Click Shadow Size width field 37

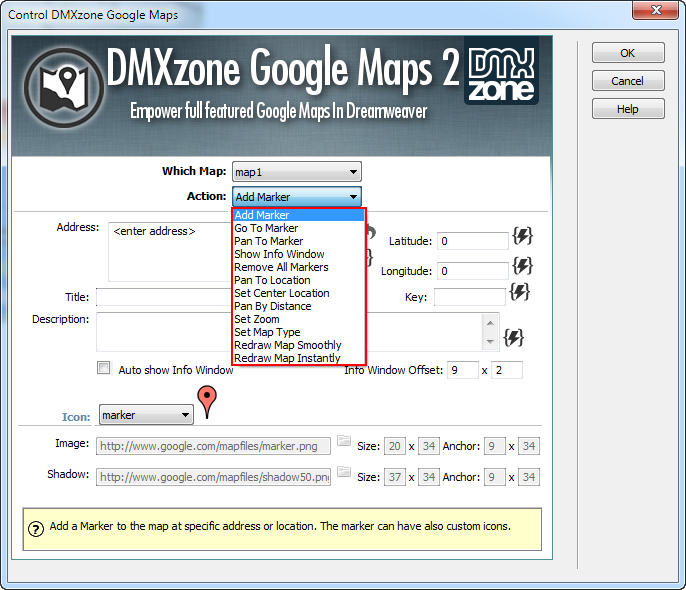coord(395,477)
